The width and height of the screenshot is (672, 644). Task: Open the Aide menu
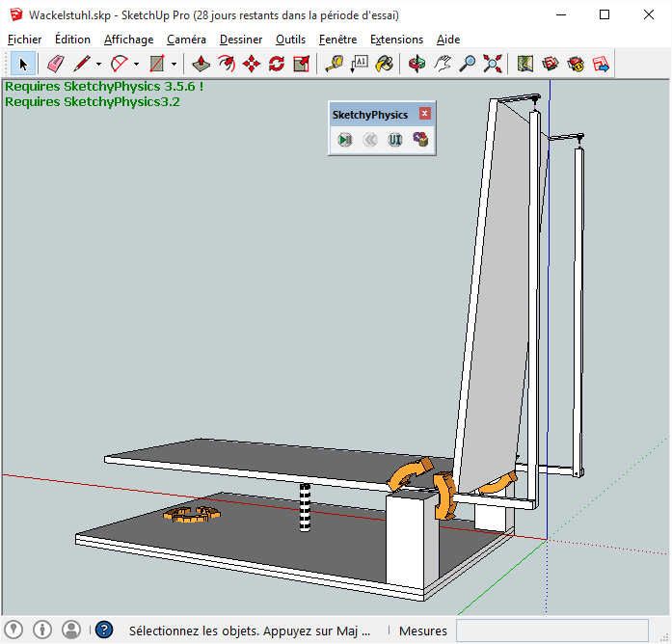tap(448, 40)
